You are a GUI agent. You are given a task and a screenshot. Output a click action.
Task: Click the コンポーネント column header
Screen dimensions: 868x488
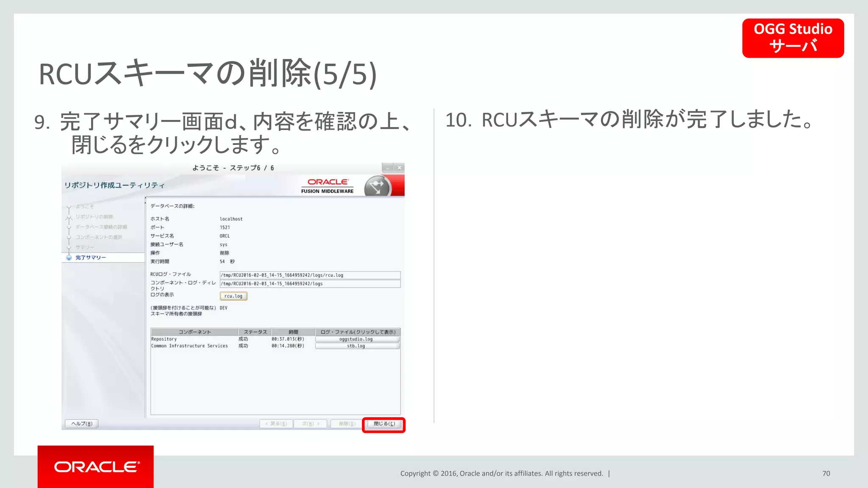click(x=195, y=332)
